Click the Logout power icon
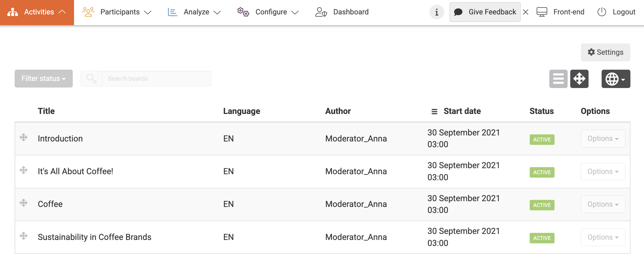 (602, 12)
